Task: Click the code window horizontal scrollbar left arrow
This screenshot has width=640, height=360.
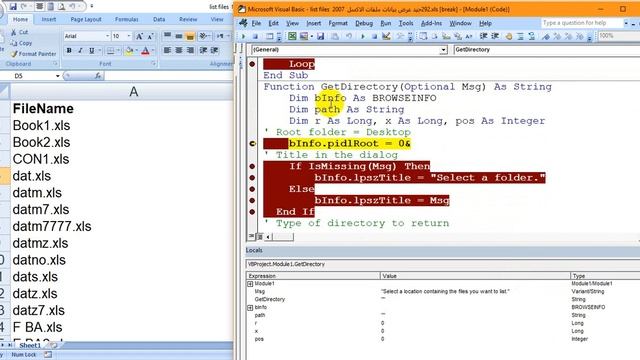Action: pos(268,237)
